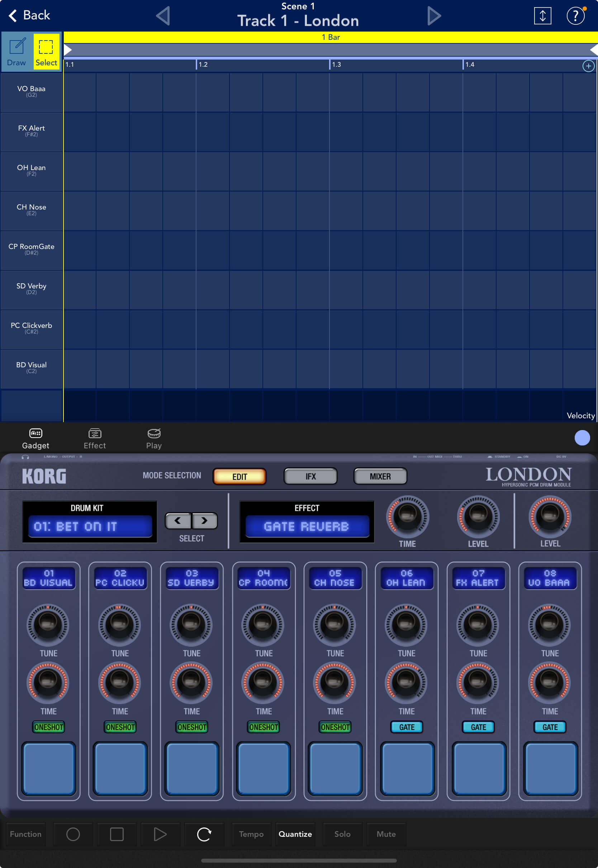Toggle ONESHOT on pad 01 BD Visual
The height and width of the screenshot is (868, 598).
click(48, 727)
